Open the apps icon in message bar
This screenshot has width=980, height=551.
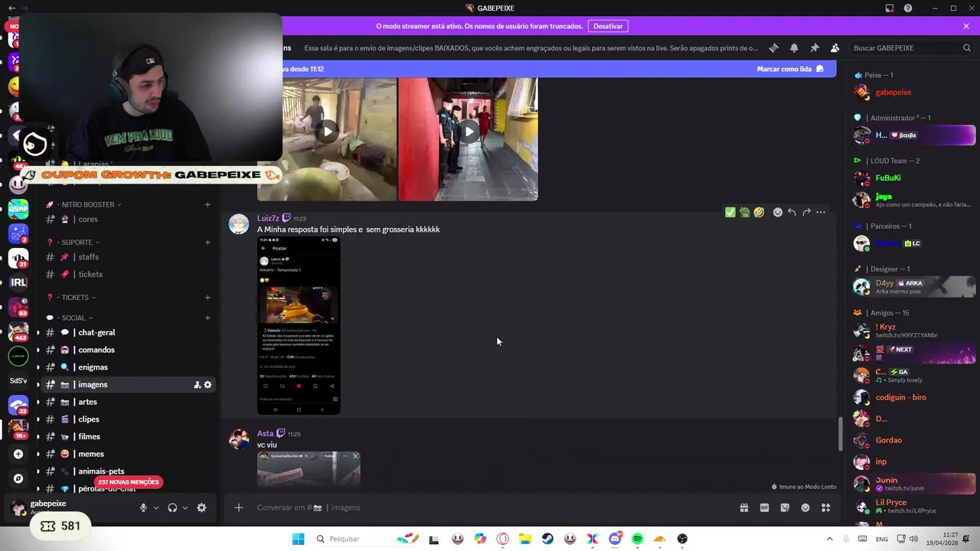pos(826,507)
